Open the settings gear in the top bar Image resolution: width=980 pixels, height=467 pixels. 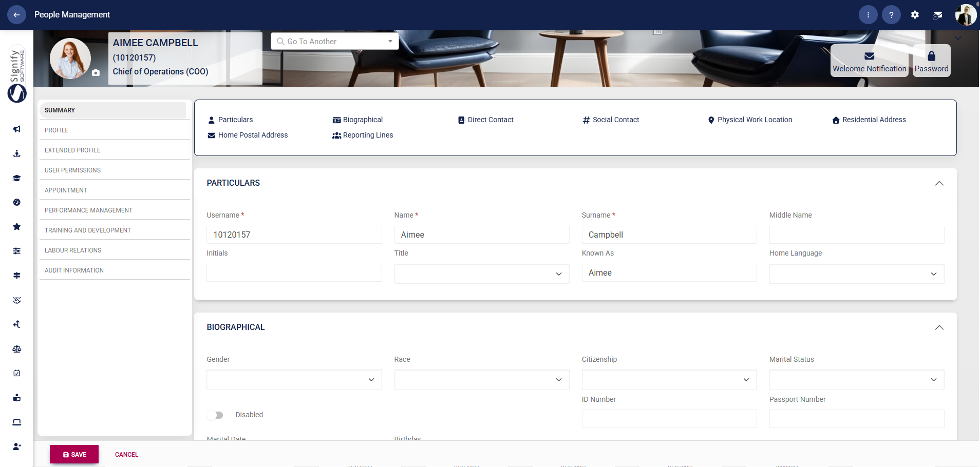914,14
